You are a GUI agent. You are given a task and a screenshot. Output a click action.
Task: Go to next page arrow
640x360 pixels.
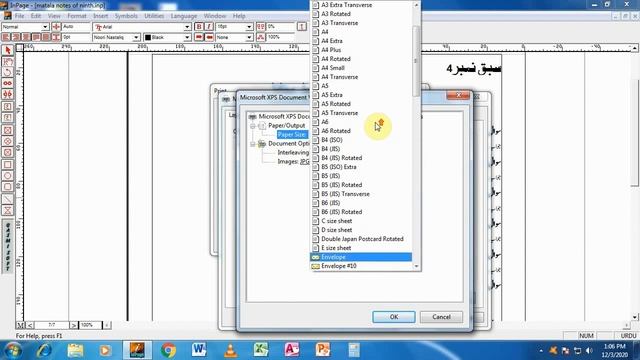click(73, 325)
